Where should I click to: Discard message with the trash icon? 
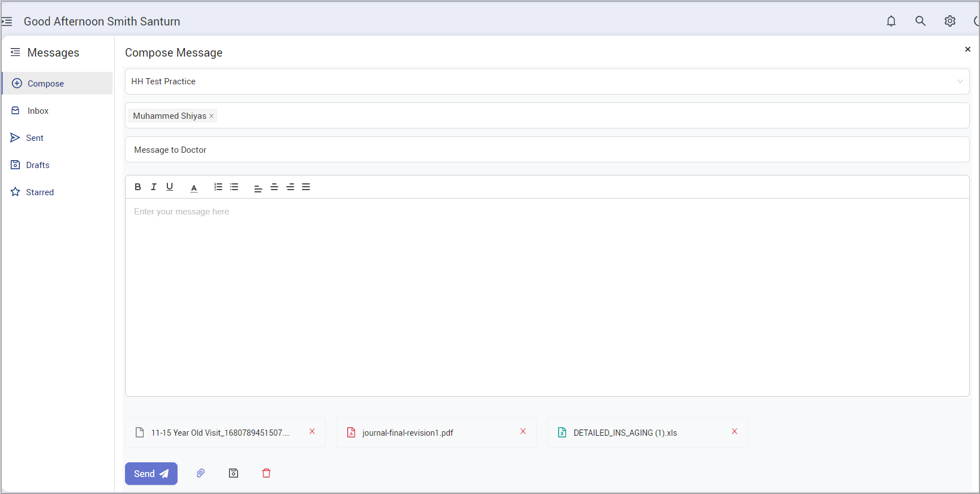click(266, 473)
